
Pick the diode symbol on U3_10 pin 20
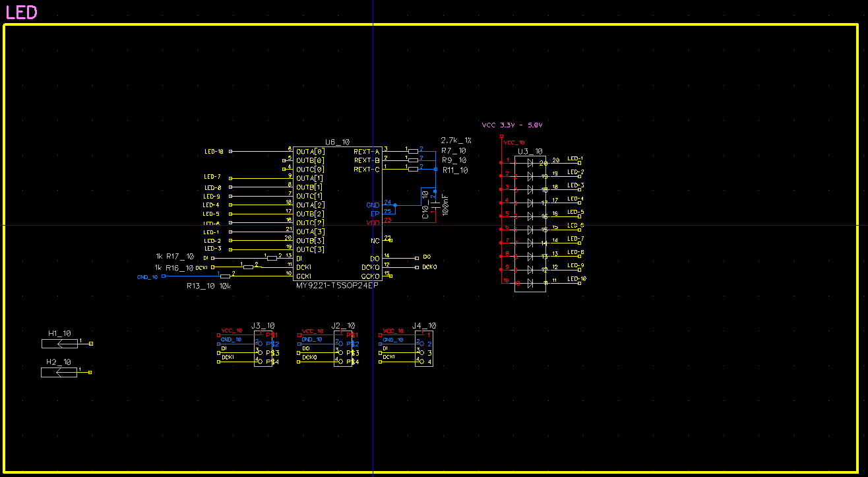530,162
